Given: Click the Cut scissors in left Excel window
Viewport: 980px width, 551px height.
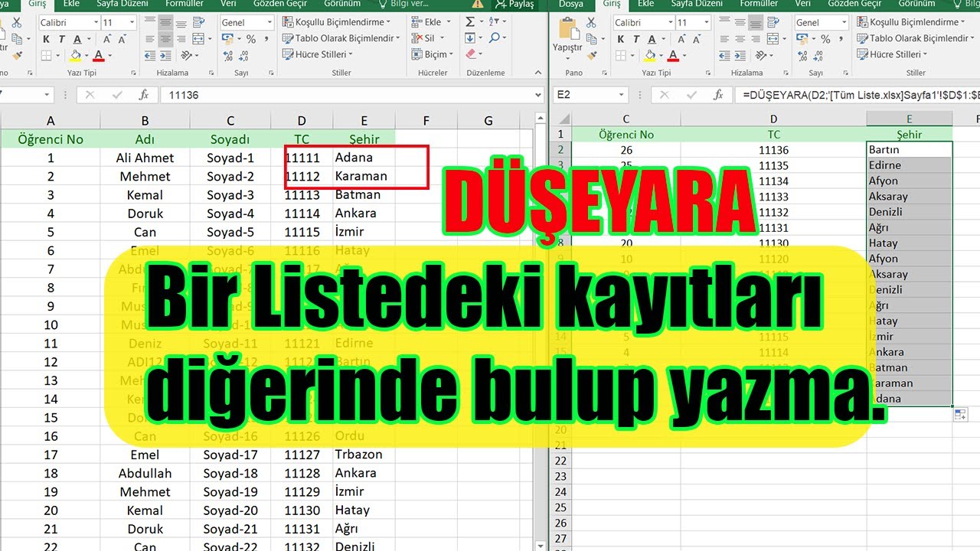Looking at the screenshot, I should (x=18, y=23).
